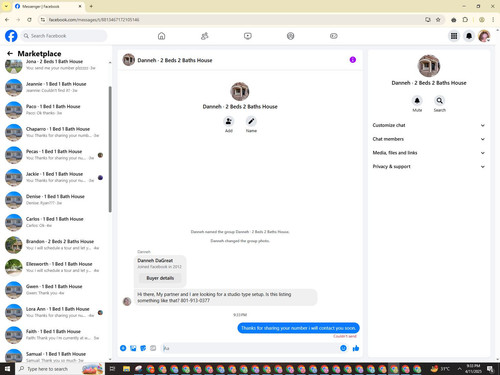
Task: Click the conversation list scrollbar
Action: (110, 149)
